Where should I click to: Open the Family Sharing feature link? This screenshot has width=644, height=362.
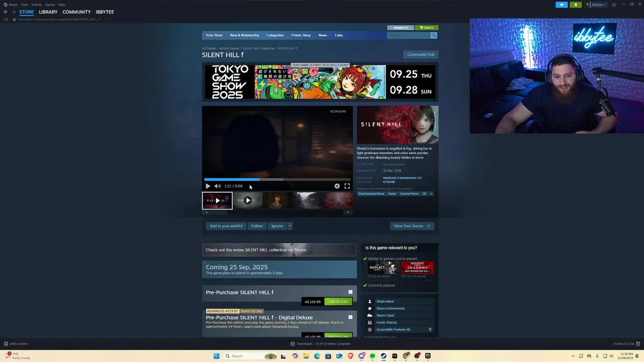(x=386, y=322)
